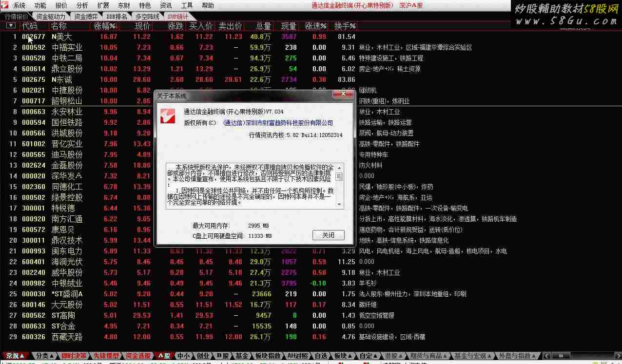Select the 创业 bottom tab

(x=203, y=356)
